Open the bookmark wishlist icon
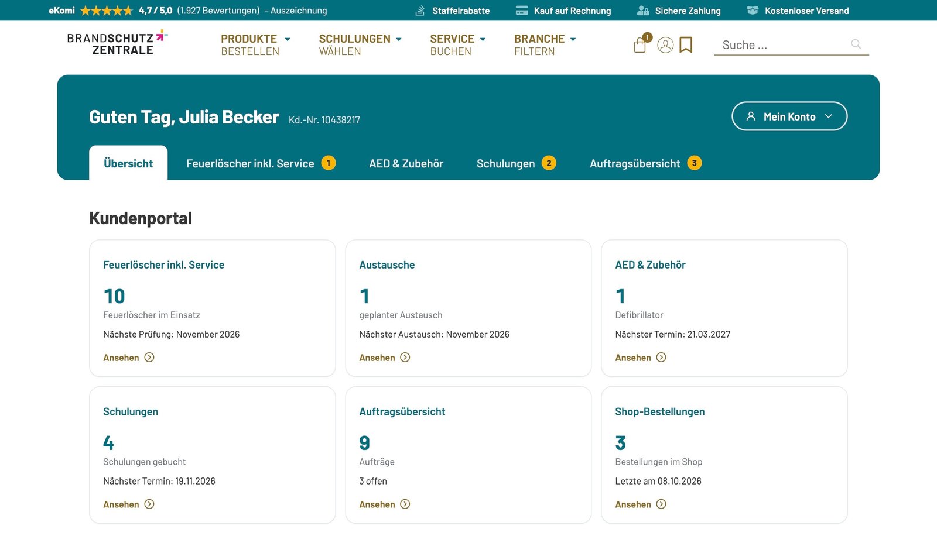937x560 pixels. point(686,45)
